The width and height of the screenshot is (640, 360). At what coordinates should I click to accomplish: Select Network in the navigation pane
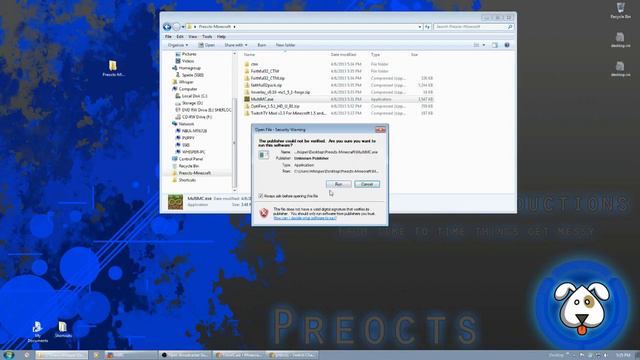(186, 124)
